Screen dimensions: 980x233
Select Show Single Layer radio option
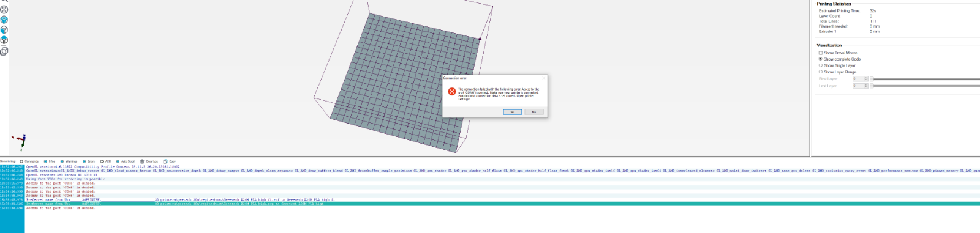[x=821, y=65]
